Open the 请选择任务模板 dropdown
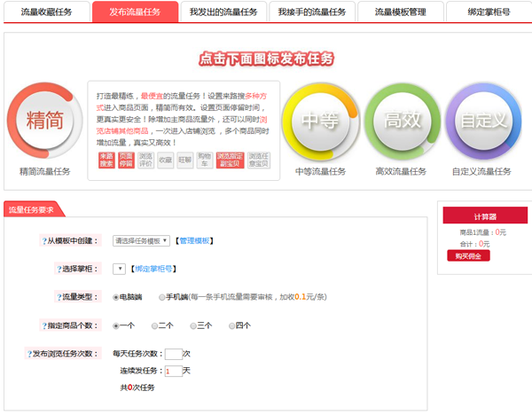532x415 pixels. point(141,241)
